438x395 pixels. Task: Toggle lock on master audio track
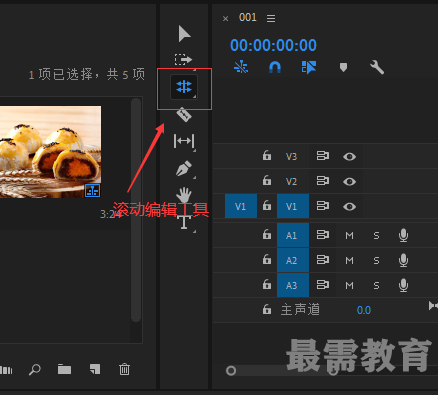pos(267,310)
